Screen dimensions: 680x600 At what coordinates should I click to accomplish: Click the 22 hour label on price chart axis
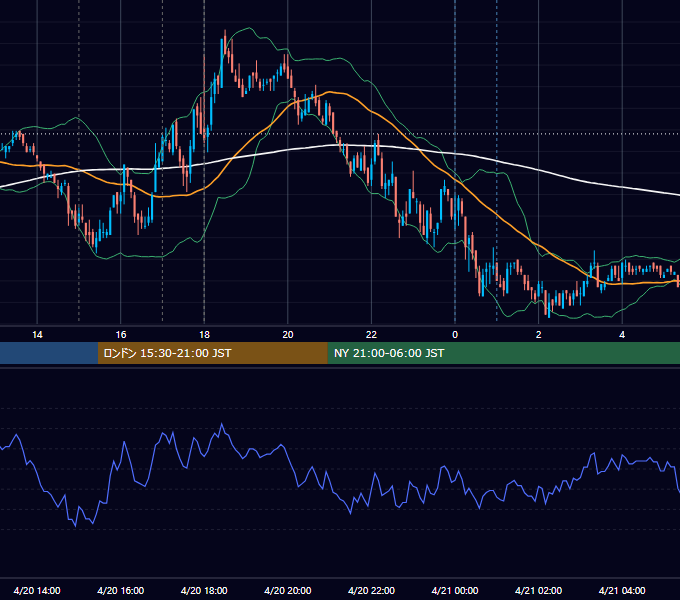371,335
